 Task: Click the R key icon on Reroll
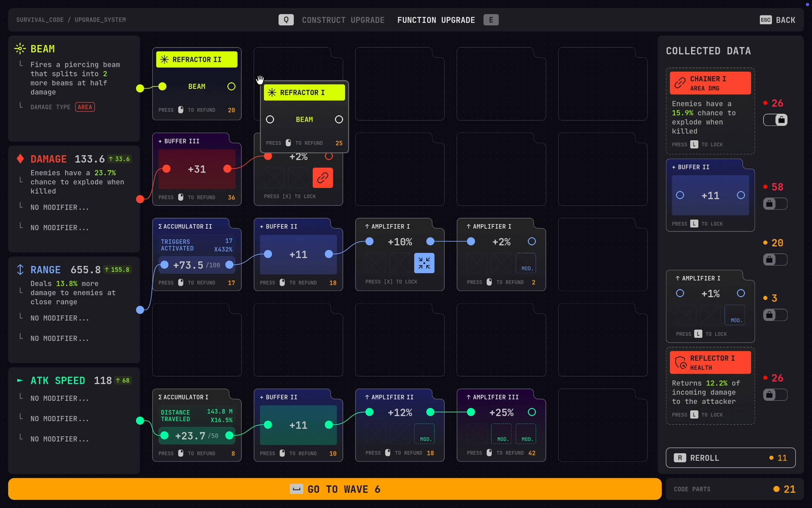click(x=680, y=458)
